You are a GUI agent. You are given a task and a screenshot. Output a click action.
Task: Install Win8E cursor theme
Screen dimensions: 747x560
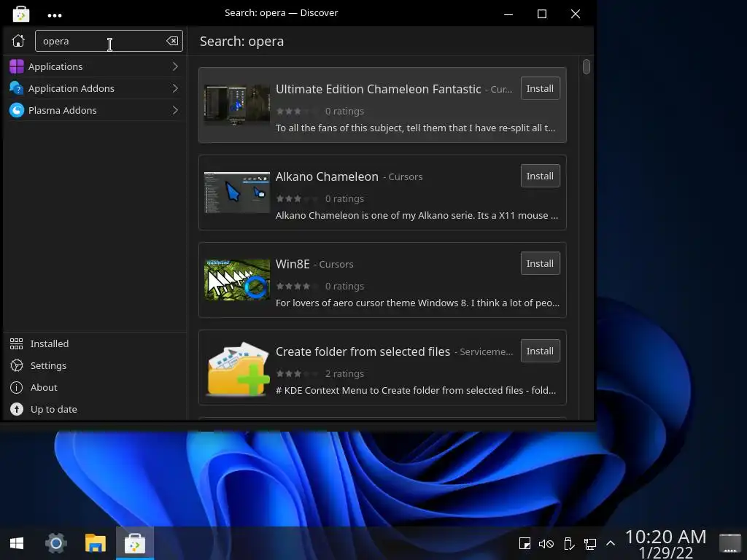(541, 264)
